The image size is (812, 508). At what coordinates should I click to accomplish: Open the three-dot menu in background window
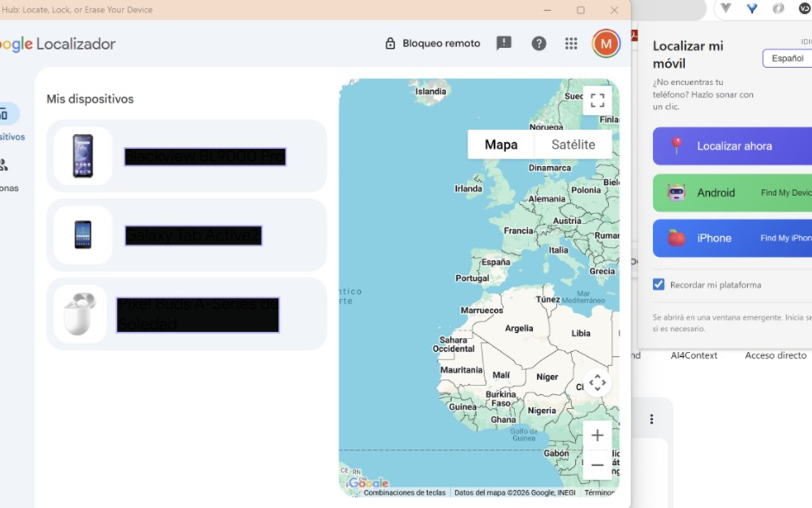pos(651,419)
